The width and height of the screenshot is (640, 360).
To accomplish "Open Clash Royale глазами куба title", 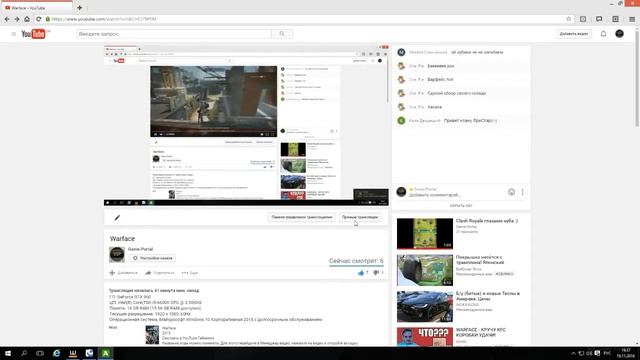I will tap(487, 221).
